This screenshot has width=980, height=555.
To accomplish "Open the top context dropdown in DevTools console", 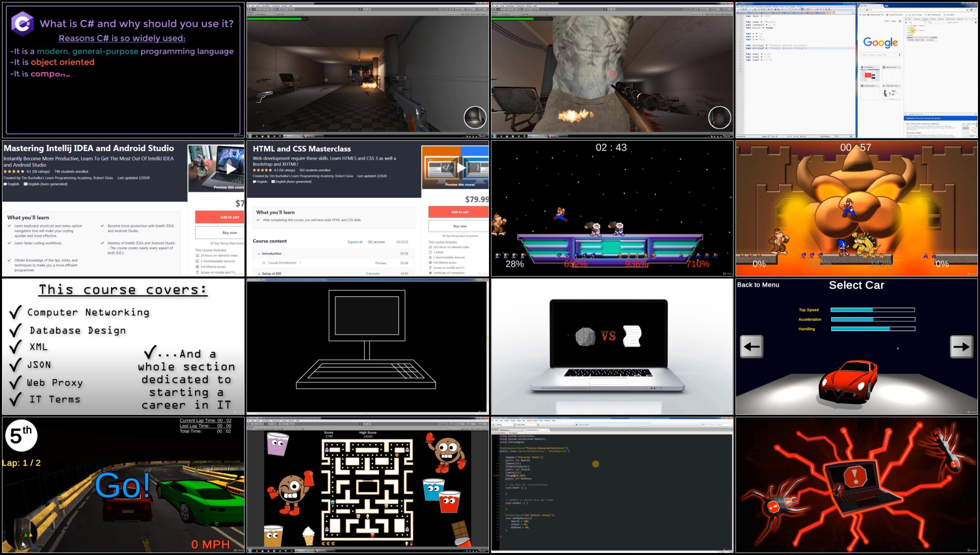I will 917,22.
